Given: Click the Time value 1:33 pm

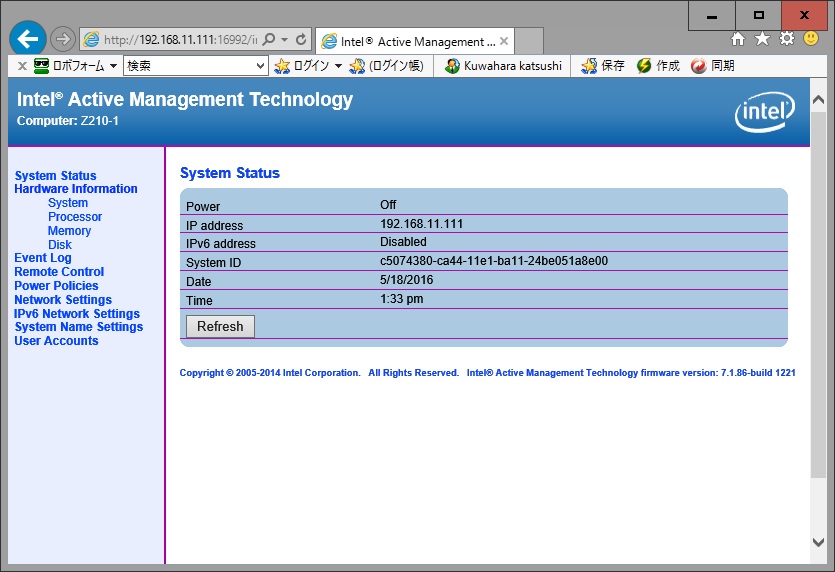Looking at the screenshot, I should pyautogui.click(x=402, y=299).
